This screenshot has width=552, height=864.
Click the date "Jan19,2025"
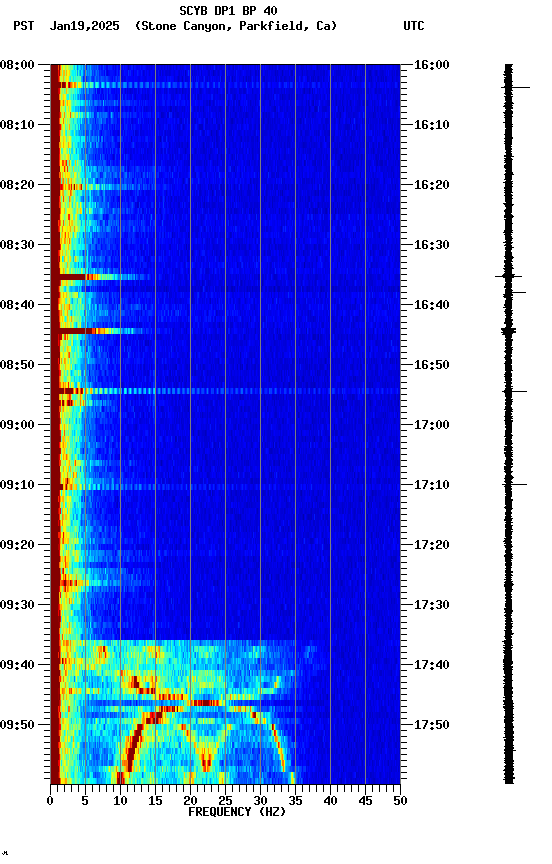(84, 26)
